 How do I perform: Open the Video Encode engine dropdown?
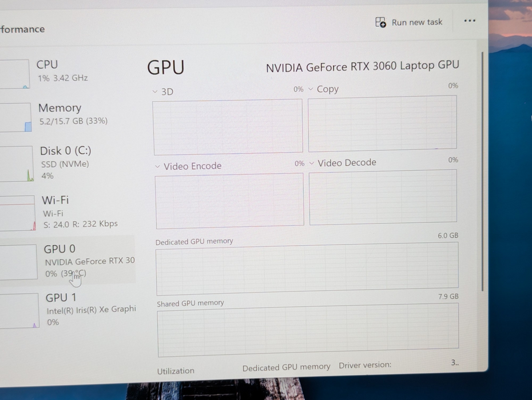(157, 166)
